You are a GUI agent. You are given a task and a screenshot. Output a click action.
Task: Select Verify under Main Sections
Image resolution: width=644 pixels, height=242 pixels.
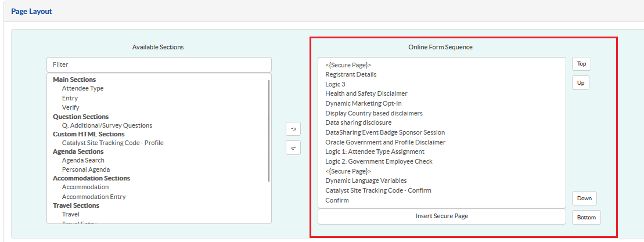click(x=71, y=107)
